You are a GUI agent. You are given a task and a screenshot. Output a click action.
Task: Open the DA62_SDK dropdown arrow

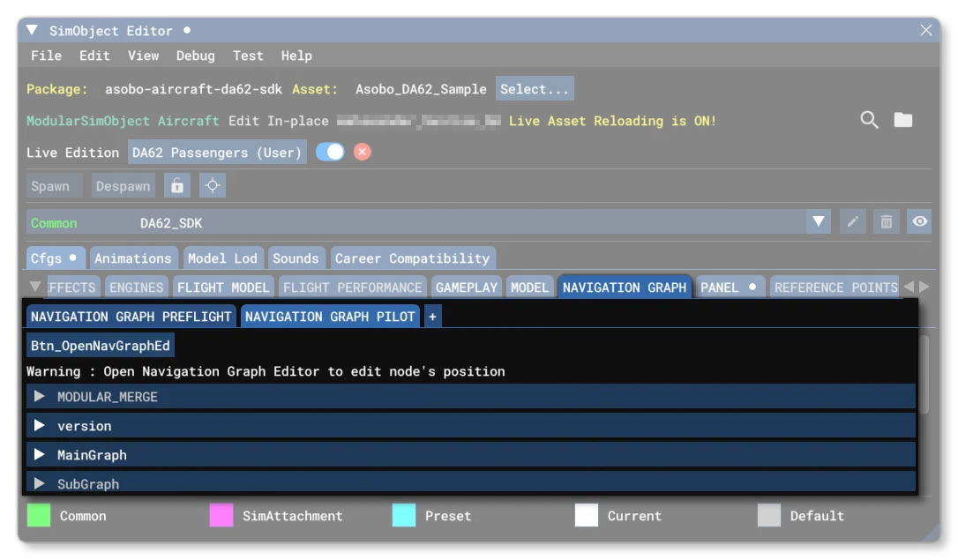819,221
